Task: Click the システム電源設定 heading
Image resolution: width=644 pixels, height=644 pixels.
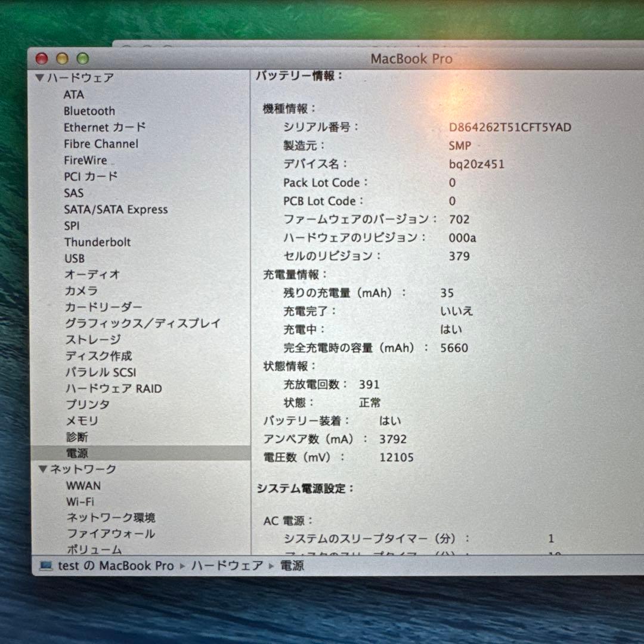Action: click(x=305, y=488)
